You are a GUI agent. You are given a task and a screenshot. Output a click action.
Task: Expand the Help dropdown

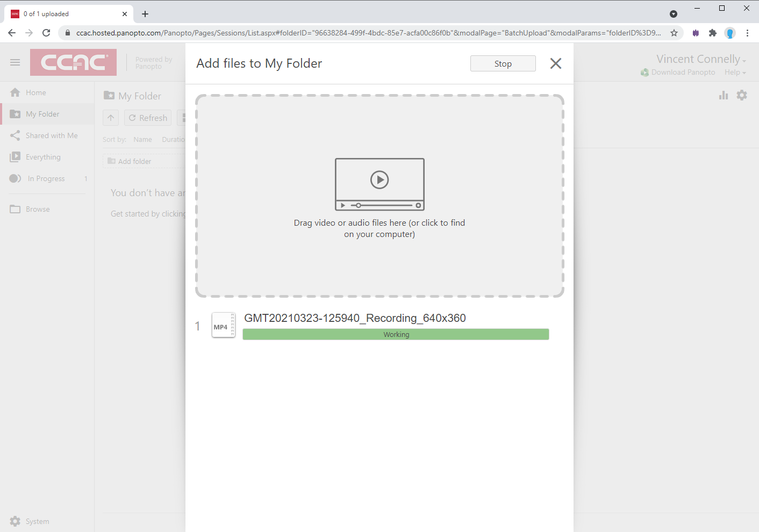(x=735, y=72)
